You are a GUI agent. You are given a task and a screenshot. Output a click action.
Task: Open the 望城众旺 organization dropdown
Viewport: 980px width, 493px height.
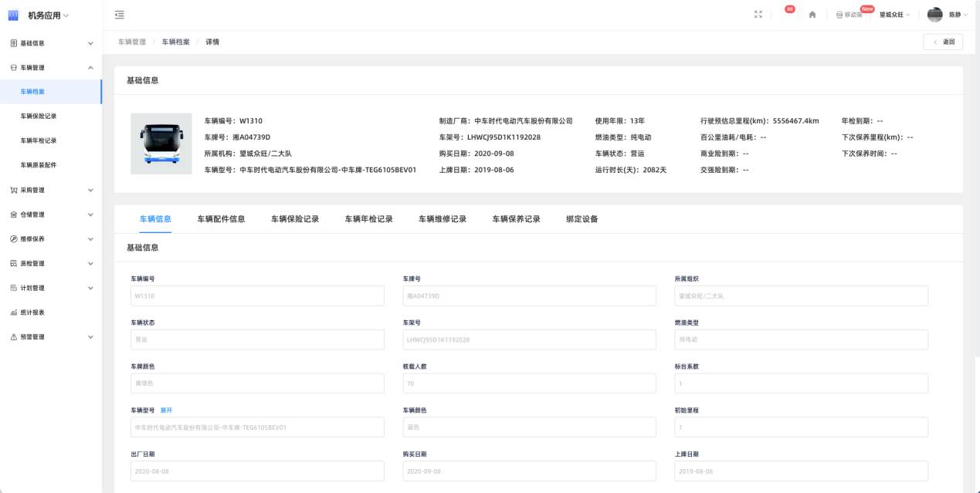click(894, 15)
